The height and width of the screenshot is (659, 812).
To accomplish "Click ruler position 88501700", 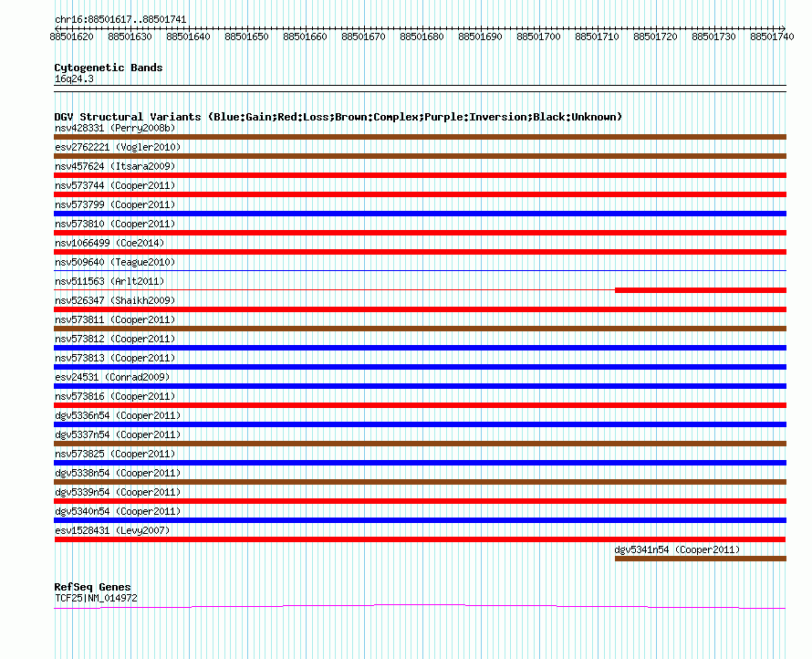I will coord(538,37).
